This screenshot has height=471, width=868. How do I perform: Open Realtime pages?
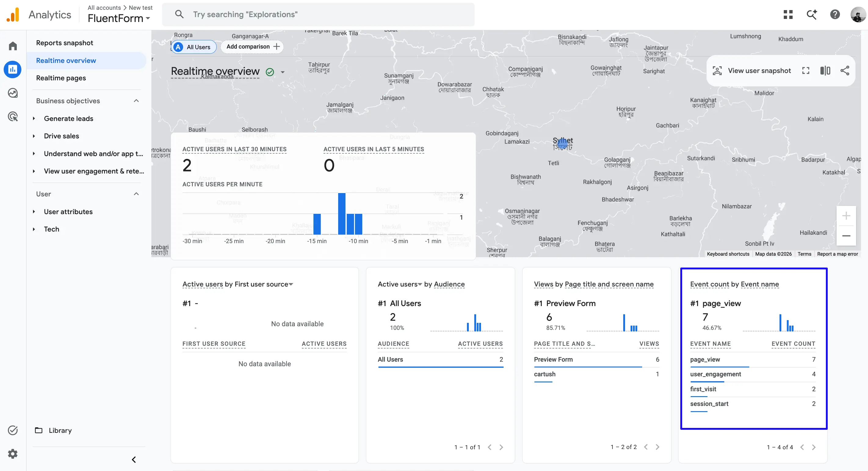pos(61,78)
